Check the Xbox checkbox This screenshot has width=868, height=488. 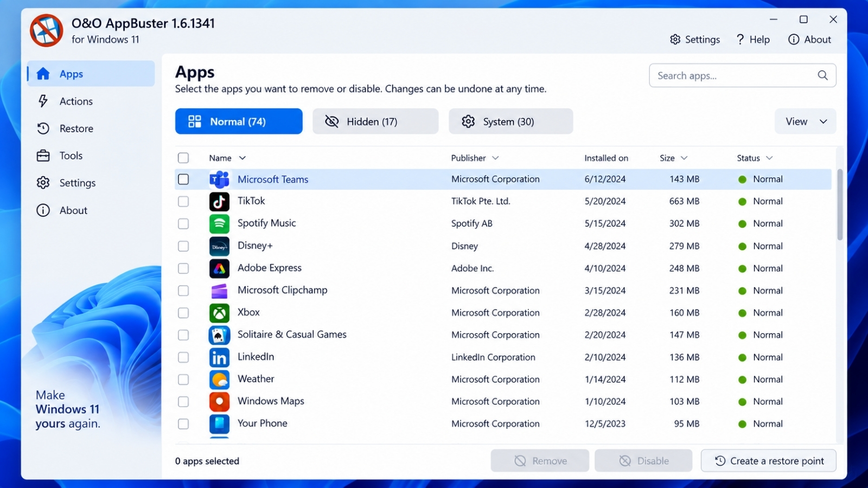point(183,313)
